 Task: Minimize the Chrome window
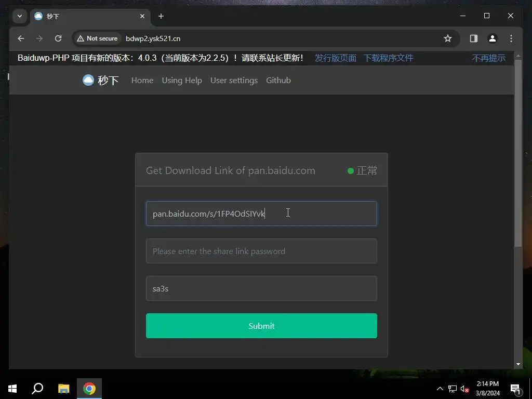pyautogui.click(x=463, y=16)
